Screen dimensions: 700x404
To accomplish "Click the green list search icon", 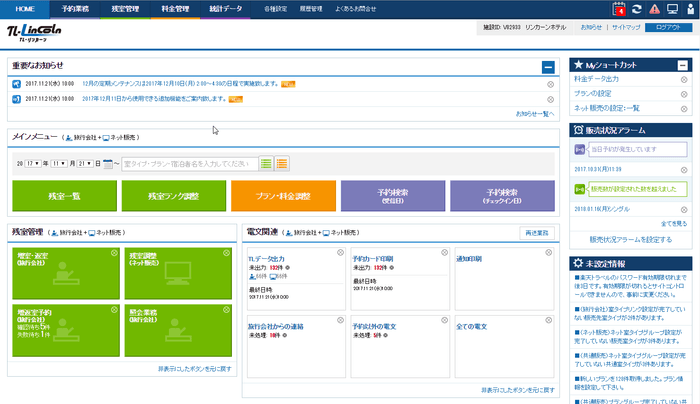I will [266, 163].
